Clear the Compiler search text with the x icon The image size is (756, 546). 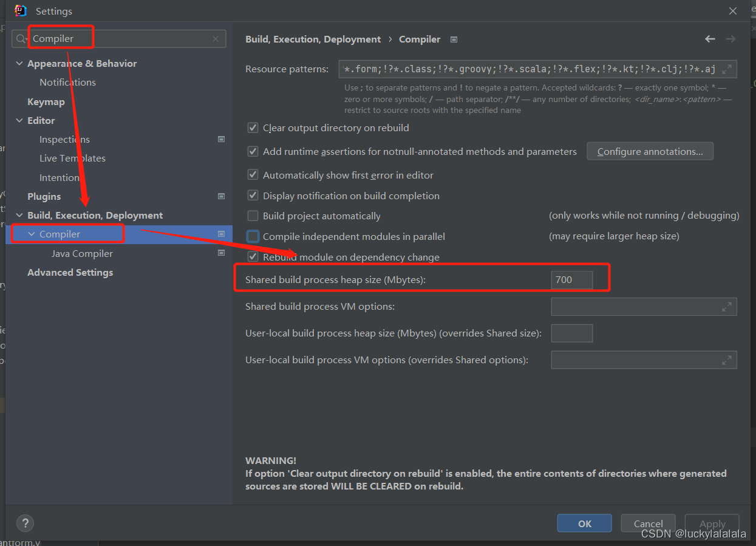tap(216, 39)
